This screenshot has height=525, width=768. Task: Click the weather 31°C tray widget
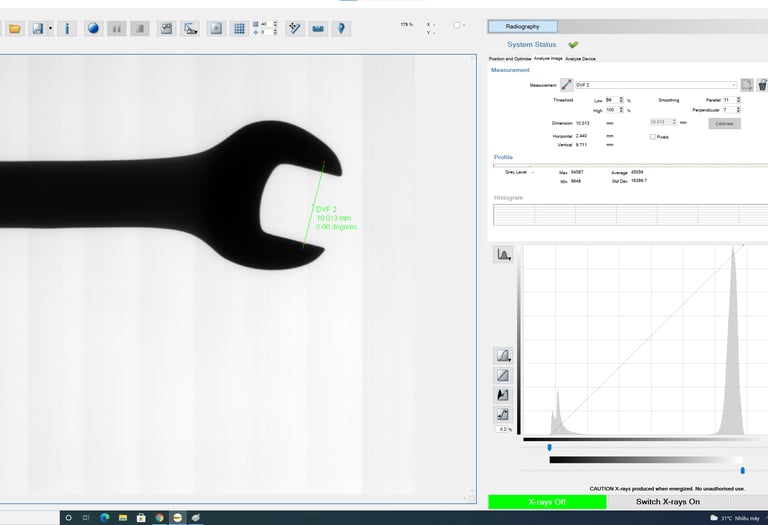pyautogui.click(x=735, y=518)
